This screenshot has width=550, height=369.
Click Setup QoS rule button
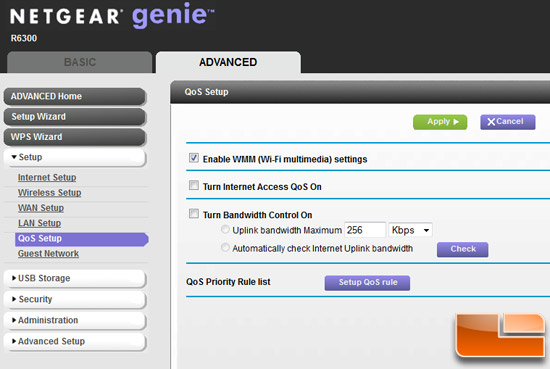pyautogui.click(x=367, y=283)
